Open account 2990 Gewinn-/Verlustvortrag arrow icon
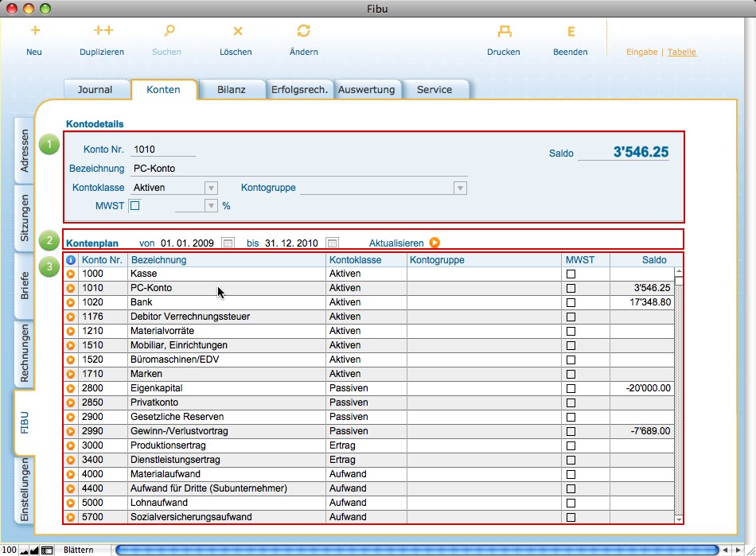The height and width of the screenshot is (556, 756). (x=71, y=431)
